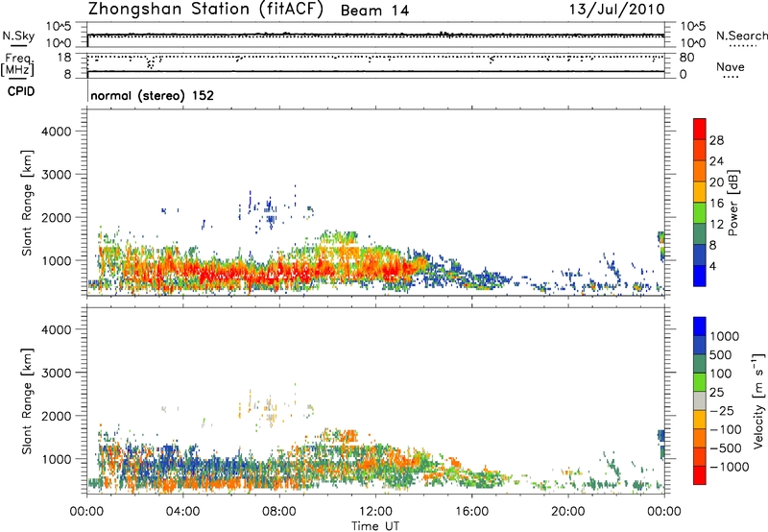Image resolution: width=768 pixels, height=532 pixels.
Task: Select the "04:00" time tick label
Action: point(182,512)
